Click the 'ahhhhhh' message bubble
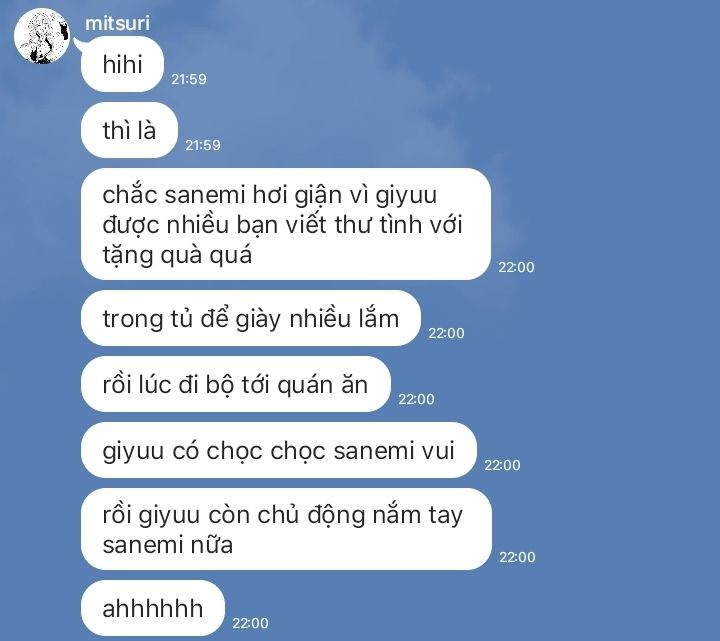Viewport: 720px width, 641px height. pos(153,608)
